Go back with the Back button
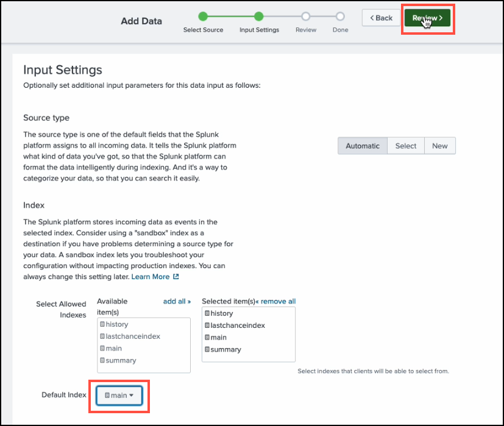 [381, 18]
